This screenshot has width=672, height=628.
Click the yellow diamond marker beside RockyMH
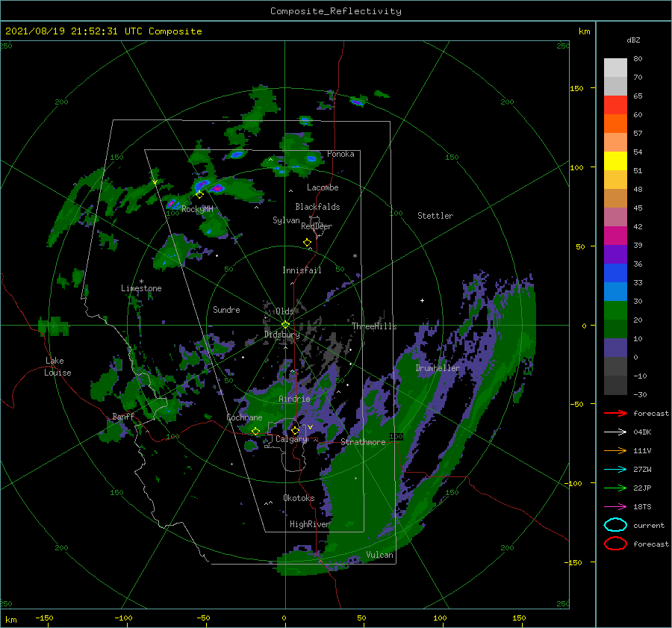[199, 195]
